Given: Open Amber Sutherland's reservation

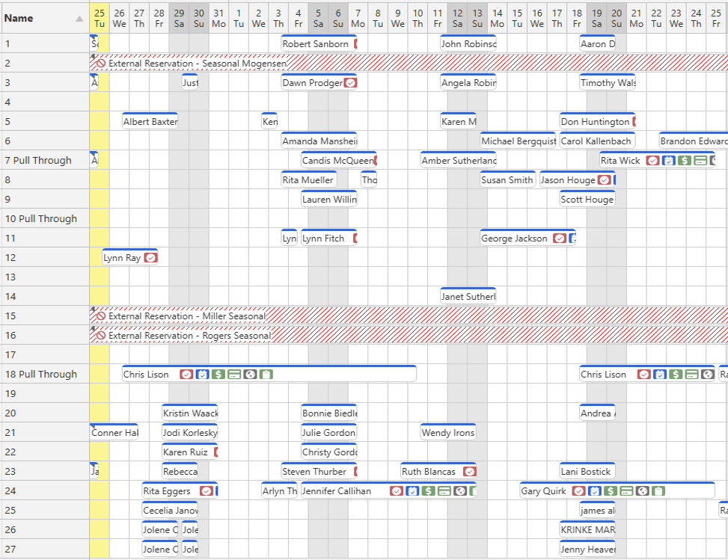Looking at the screenshot, I should 458,161.
